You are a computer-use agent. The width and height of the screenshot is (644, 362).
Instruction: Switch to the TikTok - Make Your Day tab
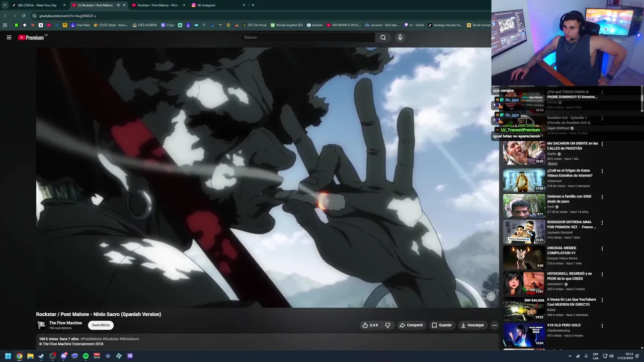pos(37,5)
